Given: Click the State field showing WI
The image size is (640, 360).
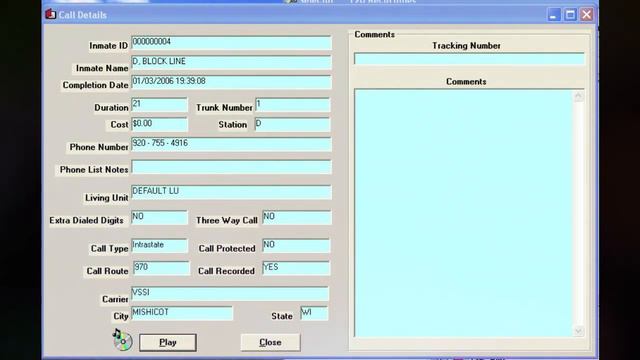Looking at the screenshot, I should (314, 313).
